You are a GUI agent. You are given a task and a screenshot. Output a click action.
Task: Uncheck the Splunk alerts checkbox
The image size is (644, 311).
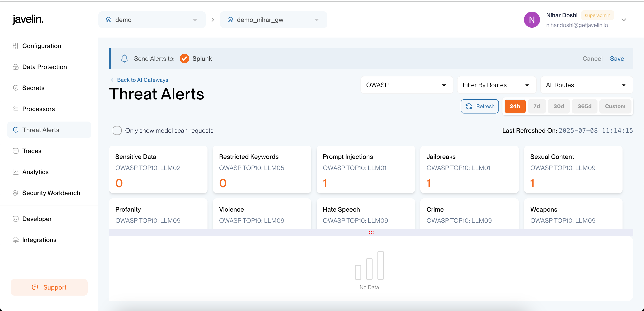184,59
